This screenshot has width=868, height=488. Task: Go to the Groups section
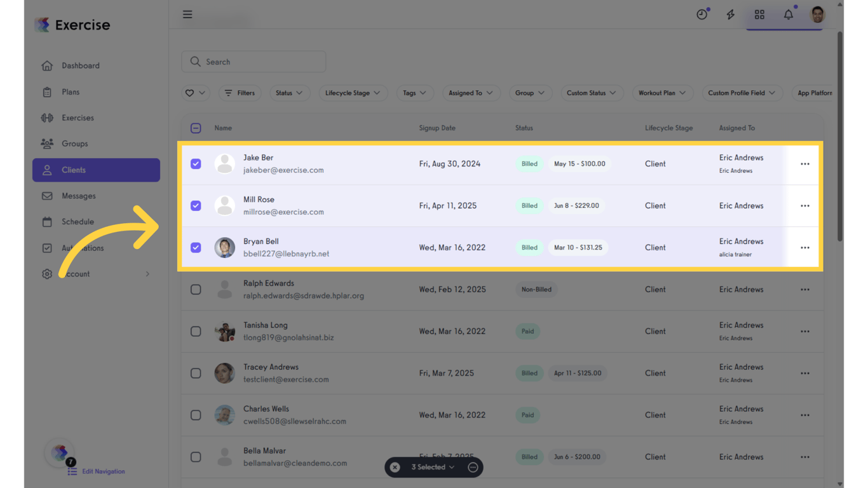[x=74, y=144]
